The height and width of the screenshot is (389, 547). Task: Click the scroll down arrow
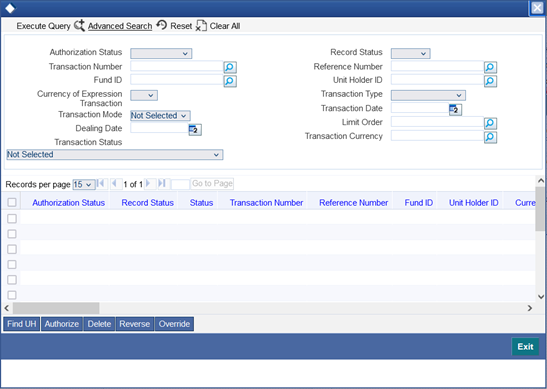541,297
